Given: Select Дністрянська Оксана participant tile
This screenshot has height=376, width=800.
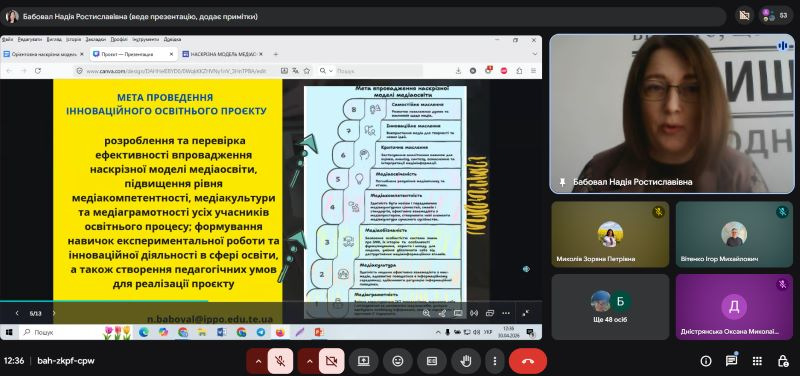Looking at the screenshot, I should click(x=734, y=307).
